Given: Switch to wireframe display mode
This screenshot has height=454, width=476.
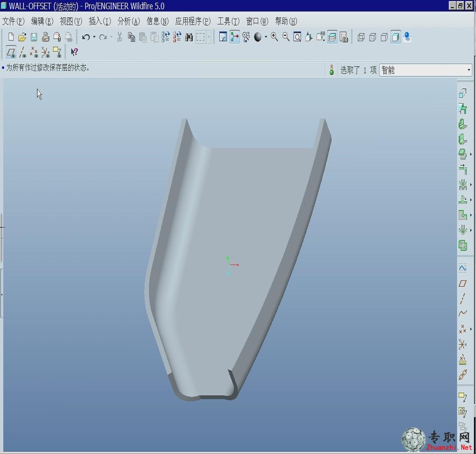Looking at the screenshot, I should tap(361, 37).
